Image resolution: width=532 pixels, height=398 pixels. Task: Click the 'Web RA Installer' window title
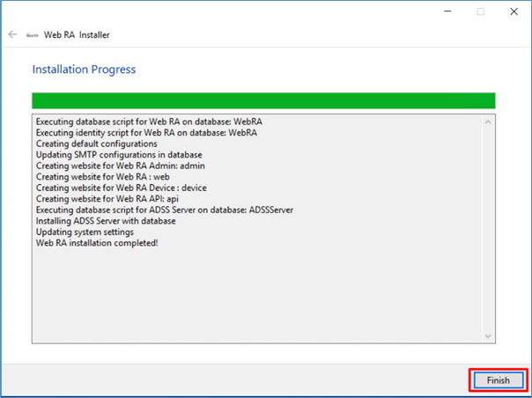click(x=77, y=35)
